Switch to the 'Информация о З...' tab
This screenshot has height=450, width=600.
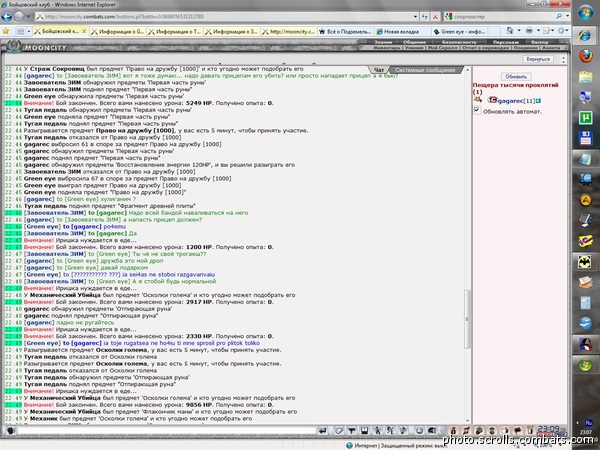232,32
